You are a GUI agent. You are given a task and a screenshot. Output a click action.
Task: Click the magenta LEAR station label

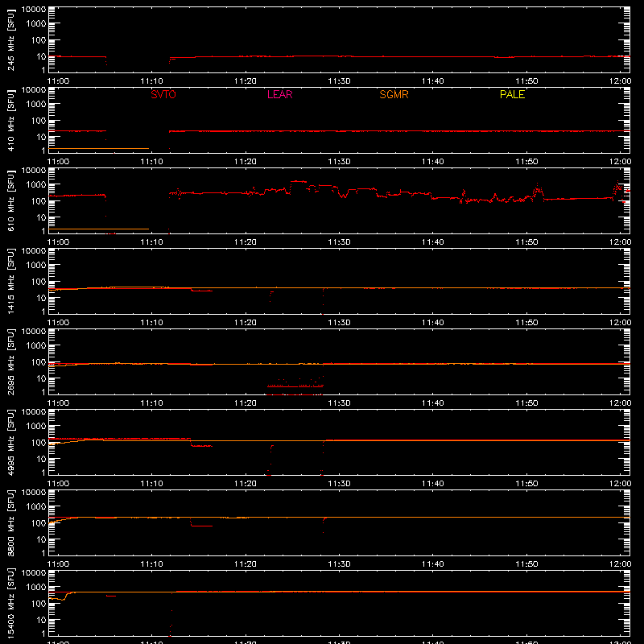(x=279, y=94)
